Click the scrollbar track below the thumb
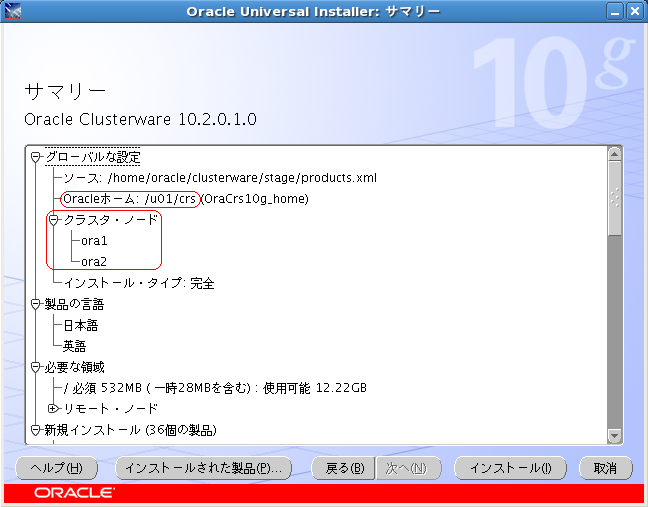Viewport: 648px width, 507px height. click(615, 332)
